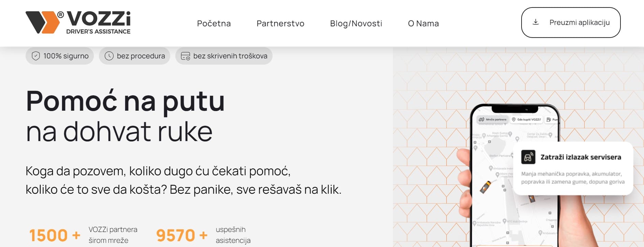Click the Zatraži izlazak servisera heading
Image resolution: width=644 pixels, height=247 pixels.
(x=581, y=157)
